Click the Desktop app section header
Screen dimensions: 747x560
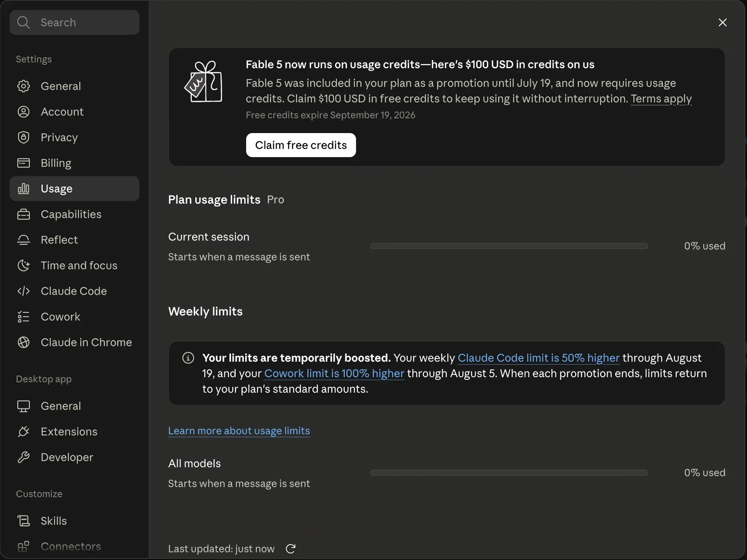[44, 379]
